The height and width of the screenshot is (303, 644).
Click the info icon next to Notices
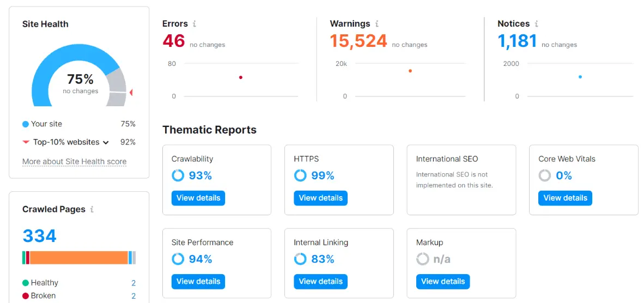coord(536,24)
